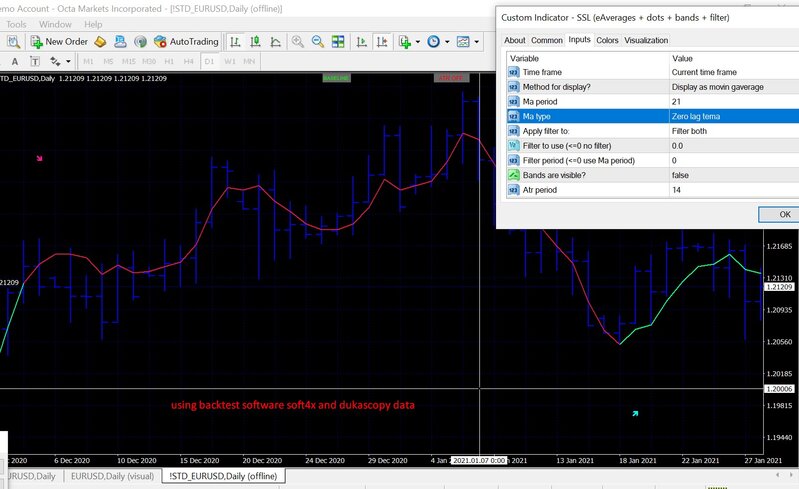Image resolution: width=799 pixels, height=489 pixels.
Task: Switch chart to candlestick mode
Action: coord(255,42)
